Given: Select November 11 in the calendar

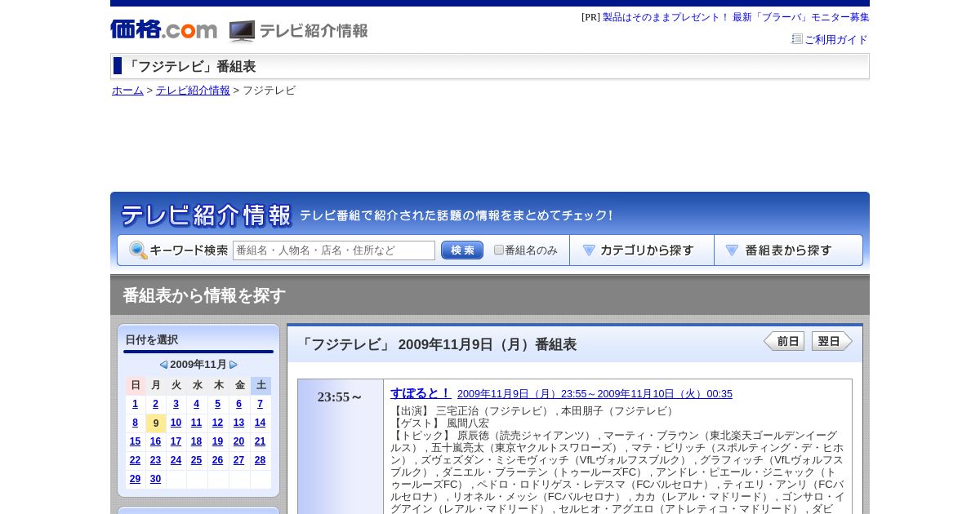Looking at the screenshot, I should click(x=197, y=423).
